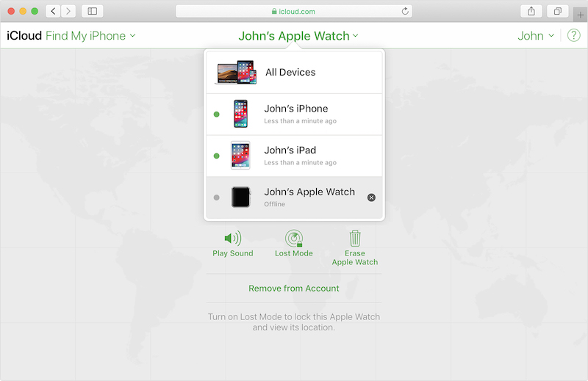Go back with Safari's back arrow

click(53, 11)
